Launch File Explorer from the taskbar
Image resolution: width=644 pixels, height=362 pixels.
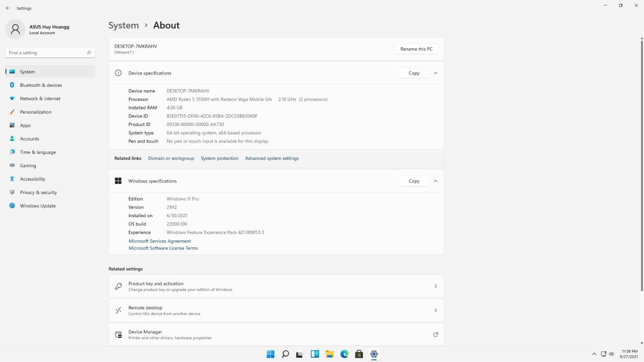330,354
